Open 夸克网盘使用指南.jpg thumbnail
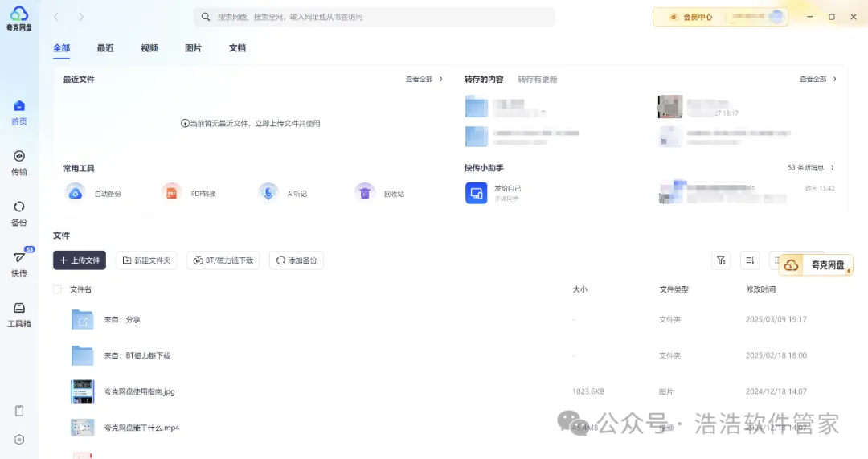Viewport: 868px width, 459px height. (83, 391)
